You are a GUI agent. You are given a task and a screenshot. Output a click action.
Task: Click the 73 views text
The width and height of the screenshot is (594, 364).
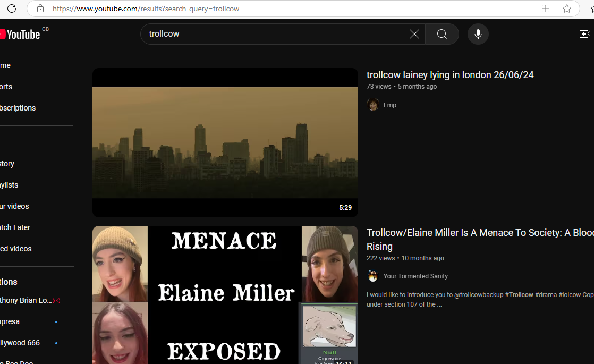coord(379,87)
